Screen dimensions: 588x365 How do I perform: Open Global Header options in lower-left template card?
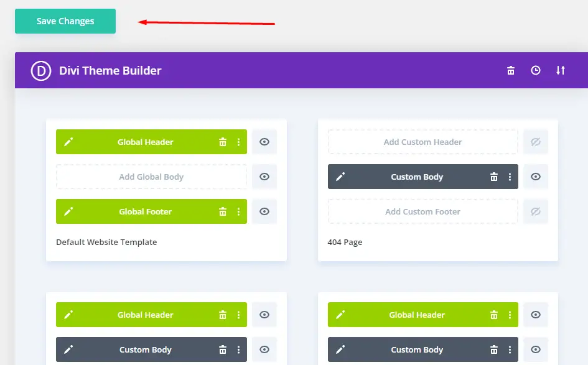tap(238, 315)
